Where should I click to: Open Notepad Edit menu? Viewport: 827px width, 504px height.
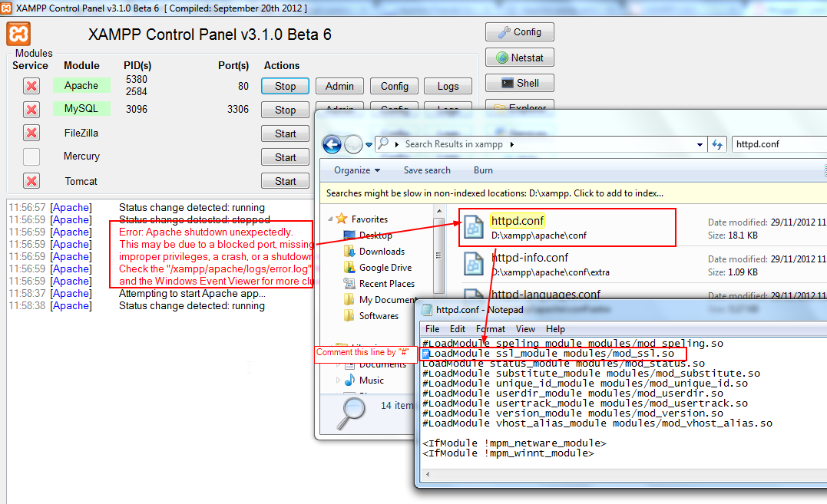[458, 329]
